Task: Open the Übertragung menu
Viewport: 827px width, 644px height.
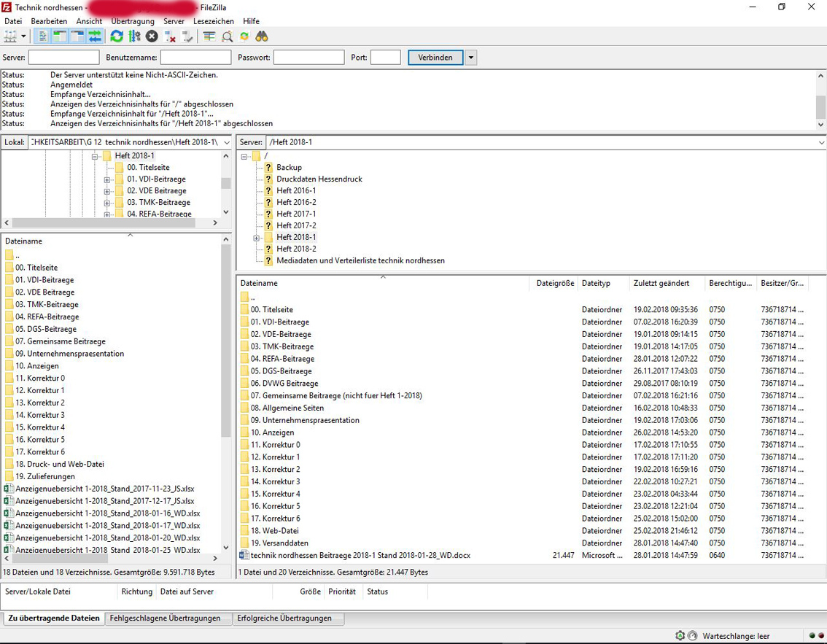Action: click(133, 21)
